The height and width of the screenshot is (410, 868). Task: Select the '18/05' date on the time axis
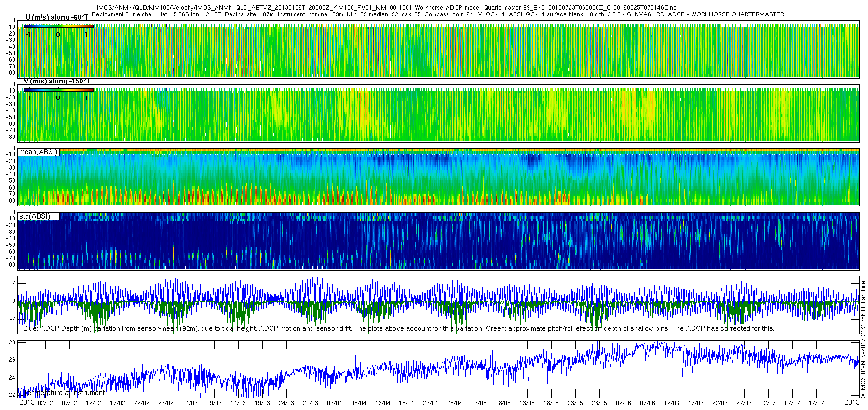551,403
